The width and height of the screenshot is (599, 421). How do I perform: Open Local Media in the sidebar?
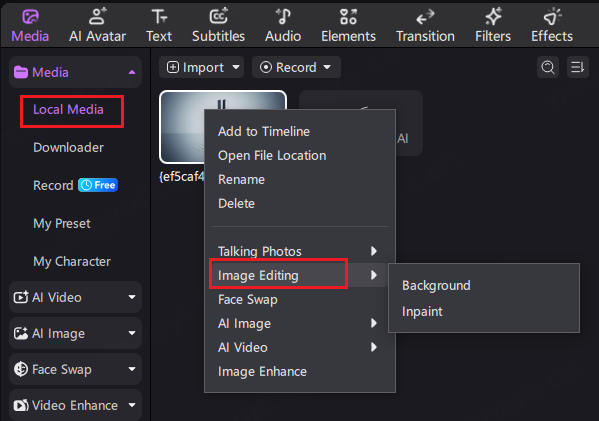point(68,110)
